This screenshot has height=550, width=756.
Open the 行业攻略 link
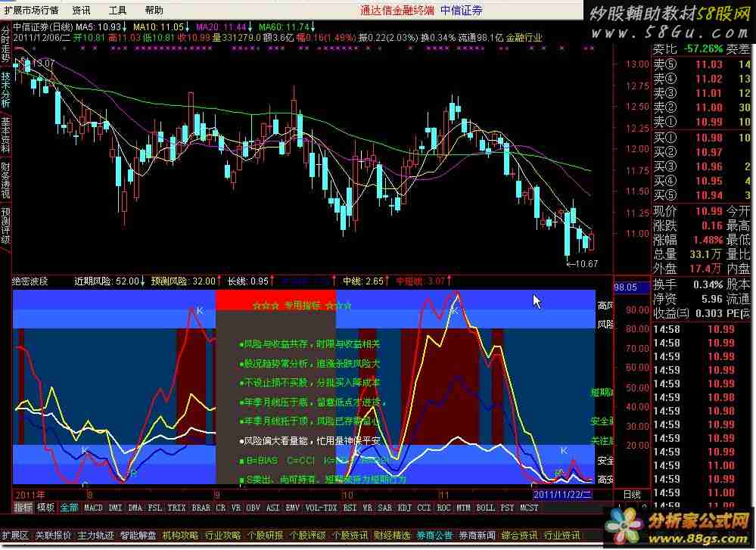[223, 536]
